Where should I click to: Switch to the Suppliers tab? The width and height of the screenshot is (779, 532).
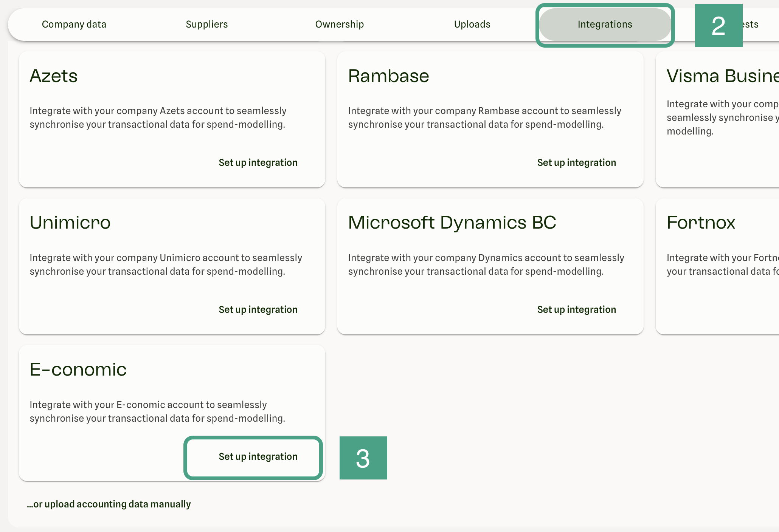206,25
